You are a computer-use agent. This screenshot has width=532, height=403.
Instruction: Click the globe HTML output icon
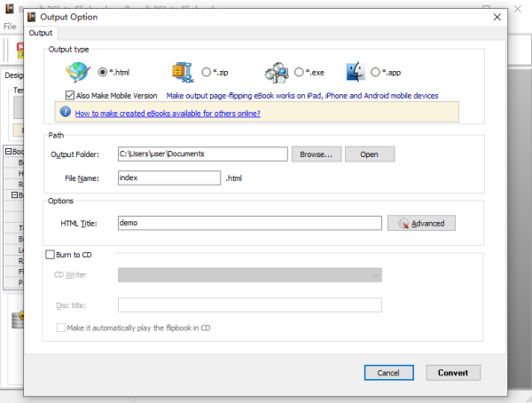(78, 72)
